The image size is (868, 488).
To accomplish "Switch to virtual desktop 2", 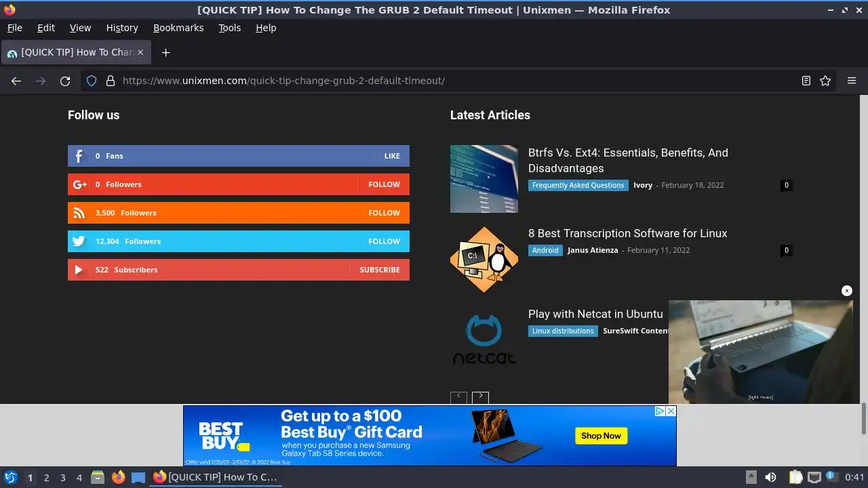I will (46, 477).
